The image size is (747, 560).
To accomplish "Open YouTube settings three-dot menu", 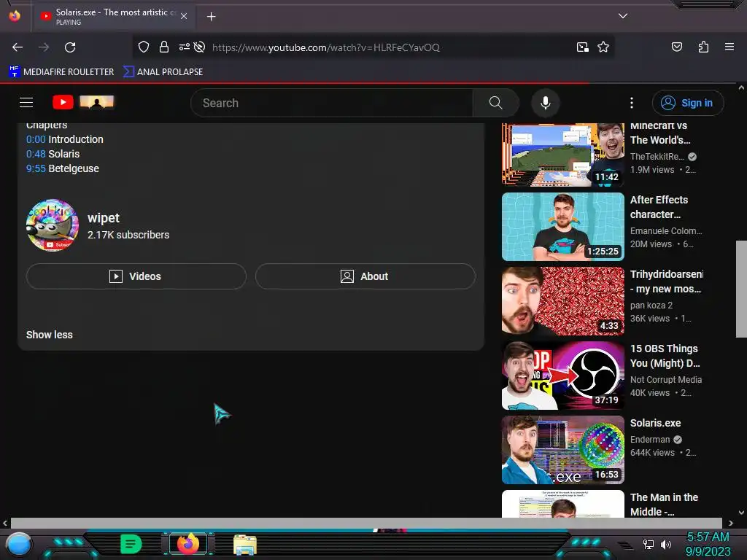I will pyautogui.click(x=631, y=103).
